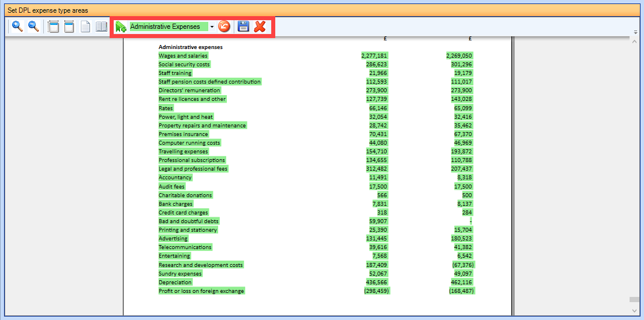The image size is (644, 320).
Task: Click the value 59,907
Action: [x=378, y=221]
